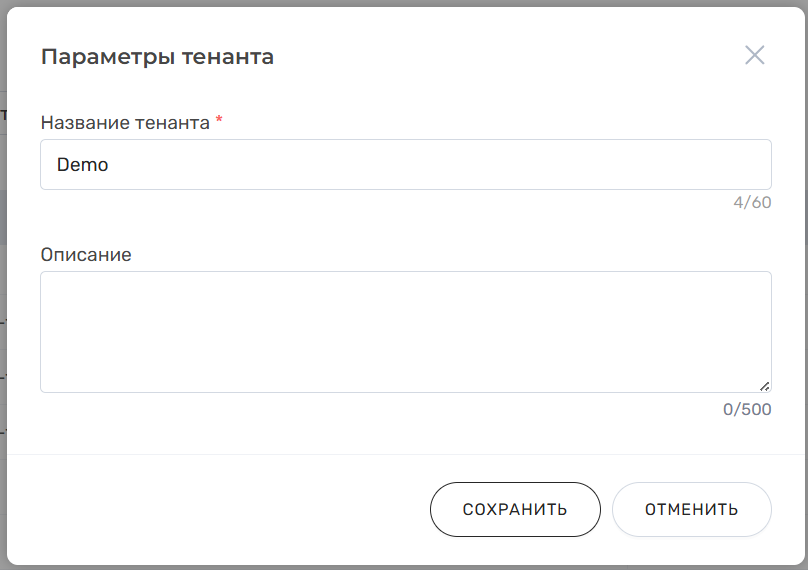This screenshot has height=570, width=808.
Task: Click the 0/500 character counter
Action: (747, 410)
